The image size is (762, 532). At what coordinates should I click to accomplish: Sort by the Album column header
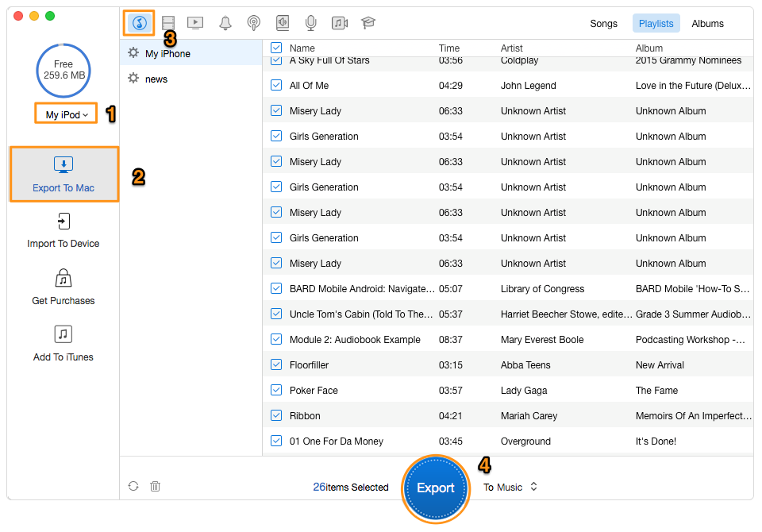(x=649, y=48)
